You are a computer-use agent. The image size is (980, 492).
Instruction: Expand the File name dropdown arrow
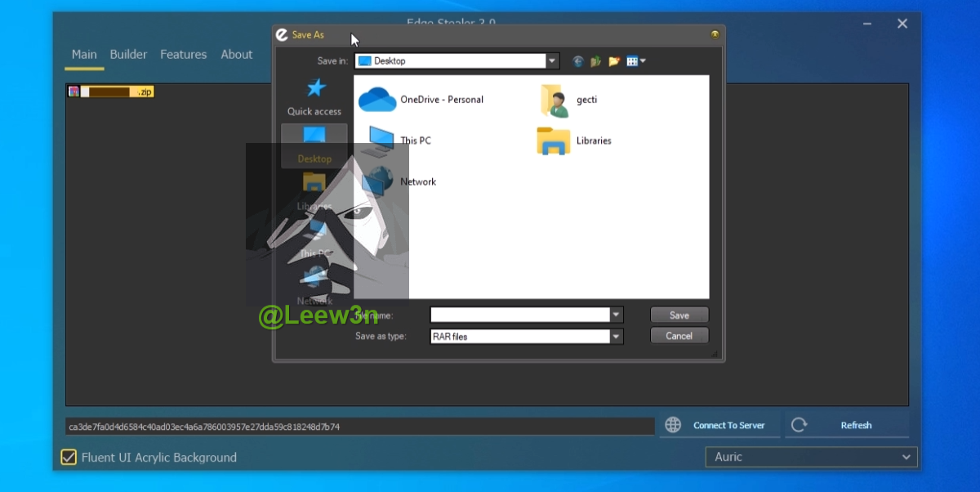(x=617, y=315)
